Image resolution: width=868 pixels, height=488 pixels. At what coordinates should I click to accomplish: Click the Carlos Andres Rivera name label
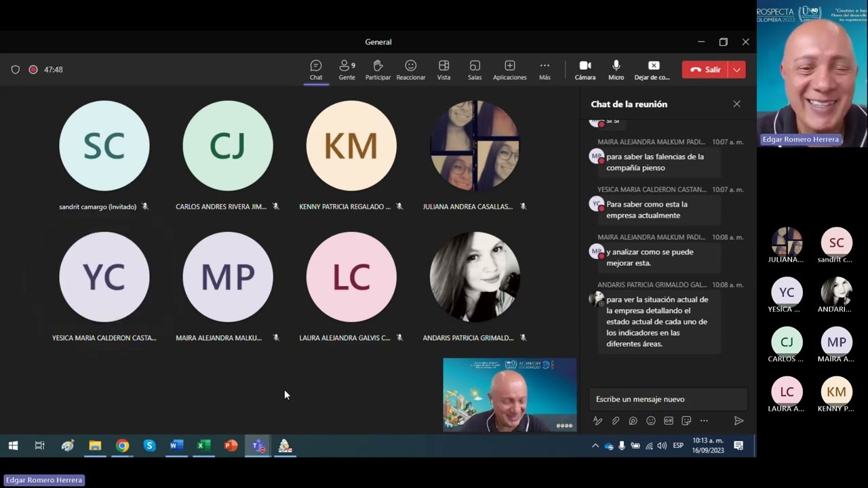(x=221, y=207)
